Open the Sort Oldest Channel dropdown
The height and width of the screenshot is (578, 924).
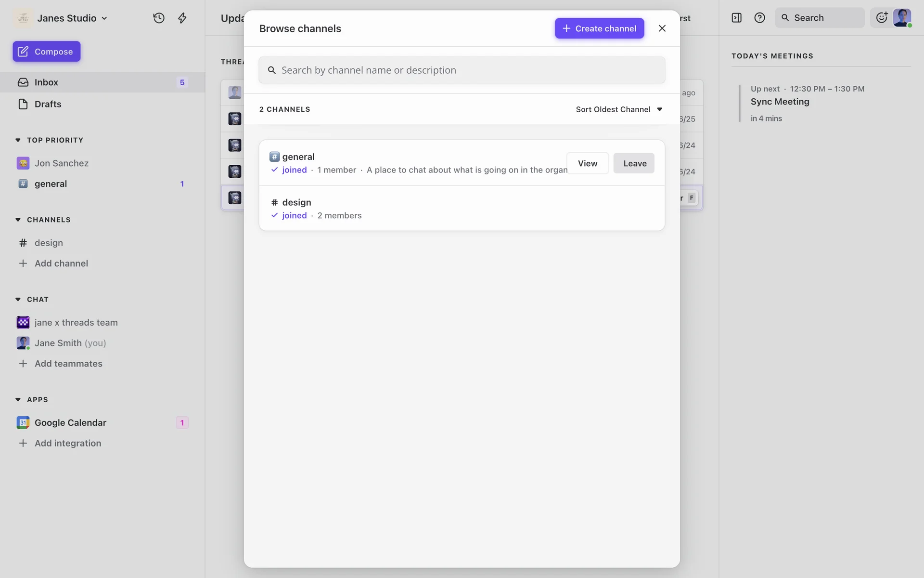(619, 109)
